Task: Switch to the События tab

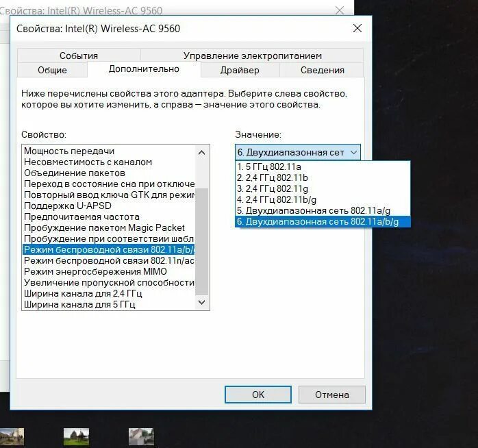Action: coord(79,55)
